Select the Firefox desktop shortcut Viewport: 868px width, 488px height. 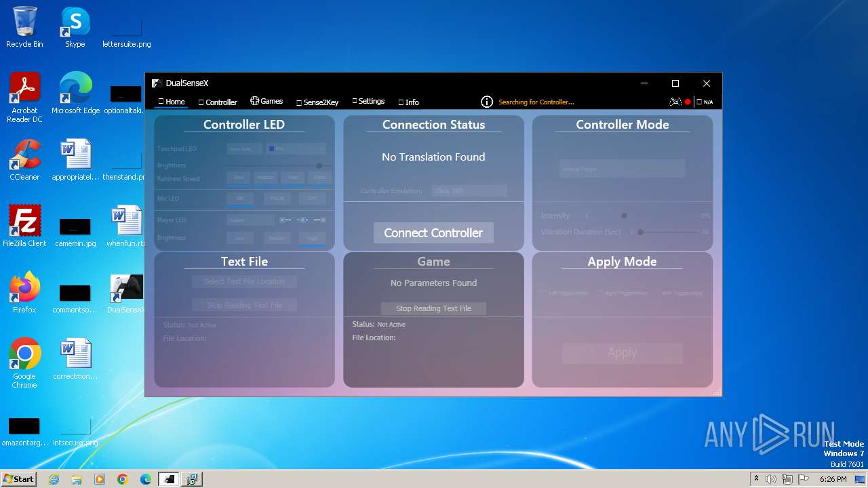[x=24, y=293]
